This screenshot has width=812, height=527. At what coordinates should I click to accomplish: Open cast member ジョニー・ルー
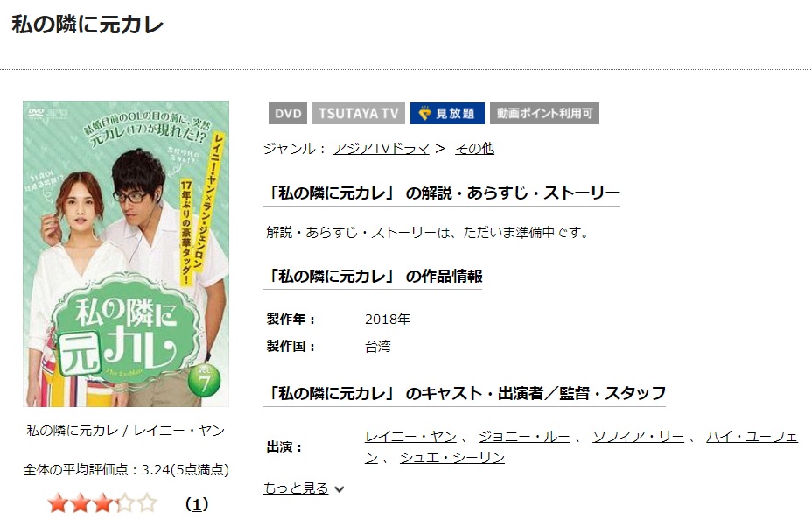[x=524, y=437]
